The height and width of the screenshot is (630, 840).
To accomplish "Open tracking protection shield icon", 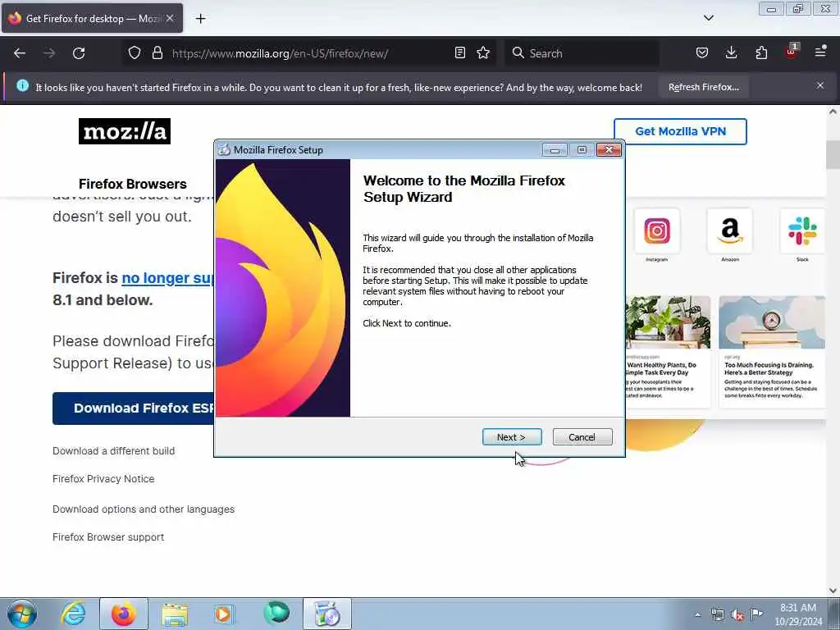I will click(135, 52).
